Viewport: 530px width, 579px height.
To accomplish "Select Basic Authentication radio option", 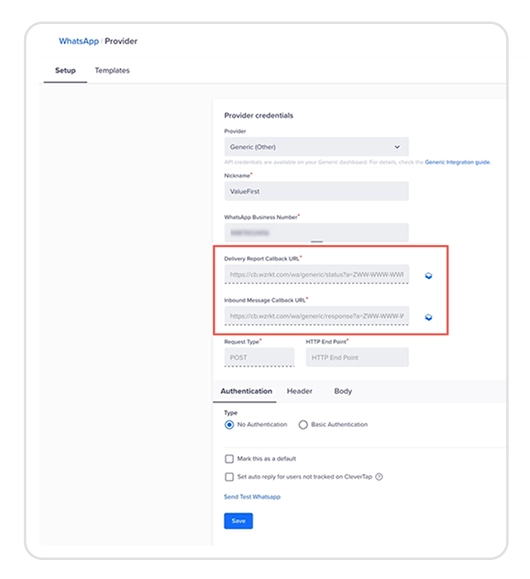I will 303,425.
